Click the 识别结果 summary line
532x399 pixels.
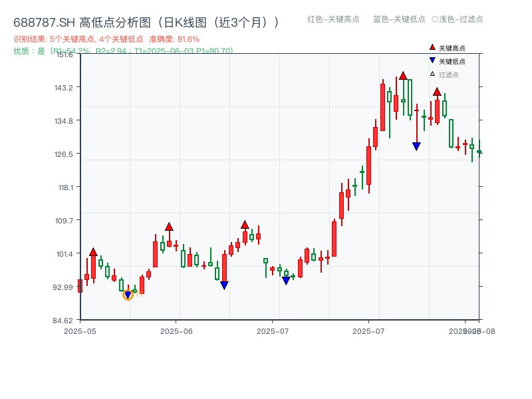pos(100,39)
